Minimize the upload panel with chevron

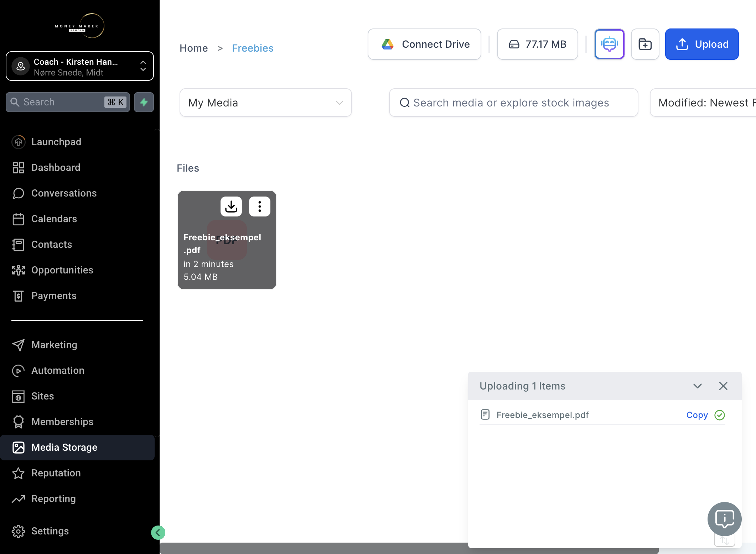point(697,386)
